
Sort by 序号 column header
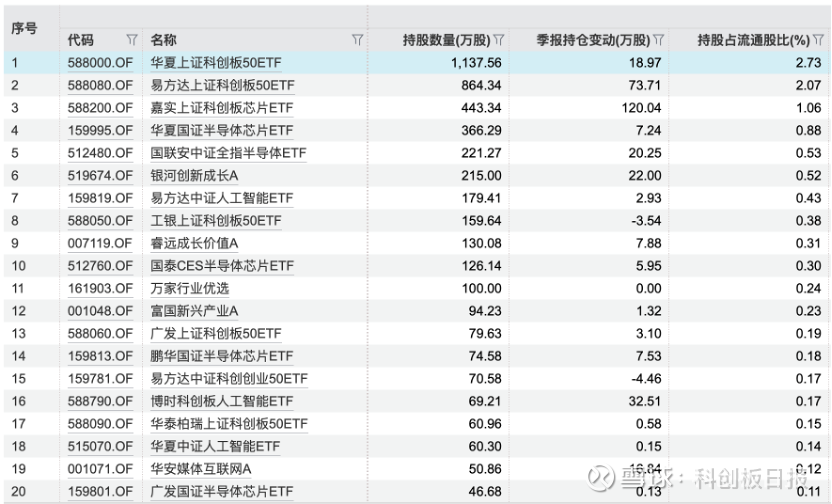click(24, 28)
